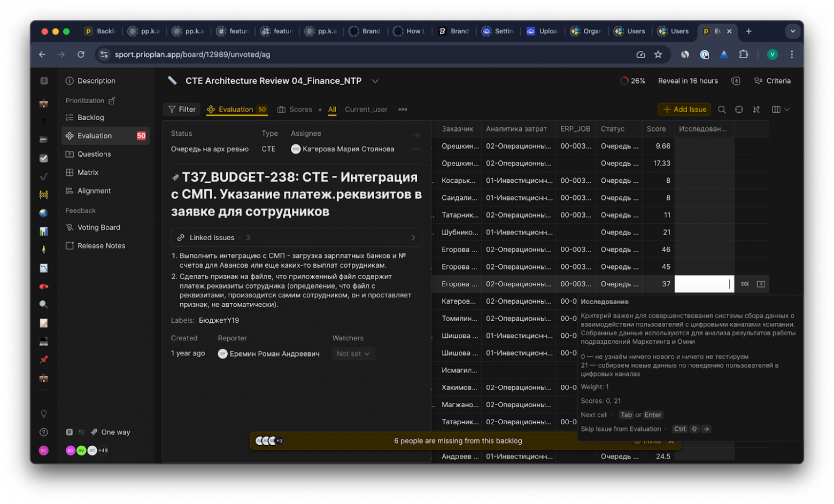Click the Шубнико... customer cell
Screen dimensions: 834x504
click(x=460, y=232)
